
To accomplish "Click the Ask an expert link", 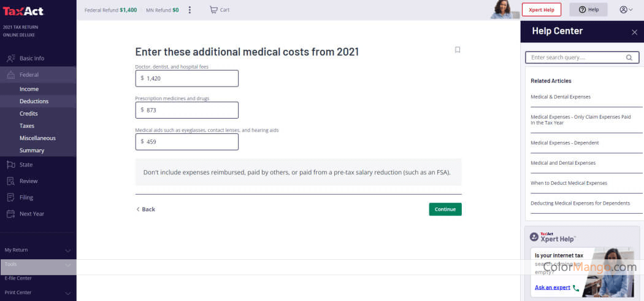I will point(553,287).
